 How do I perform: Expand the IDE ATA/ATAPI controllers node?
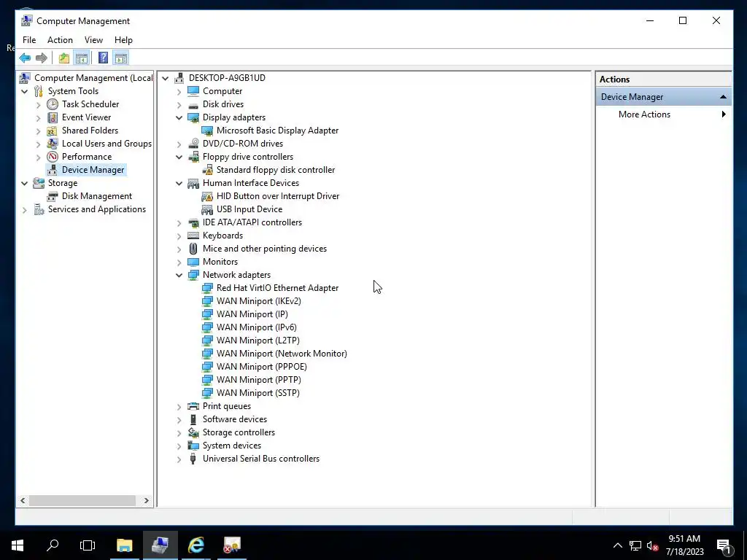pyautogui.click(x=179, y=223)
